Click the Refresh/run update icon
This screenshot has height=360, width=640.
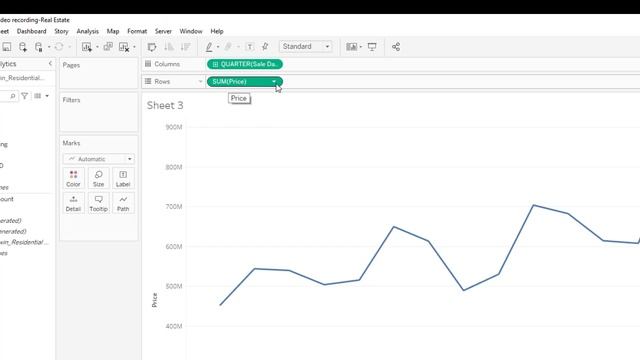pyautogui.click(x=59, y=47)
